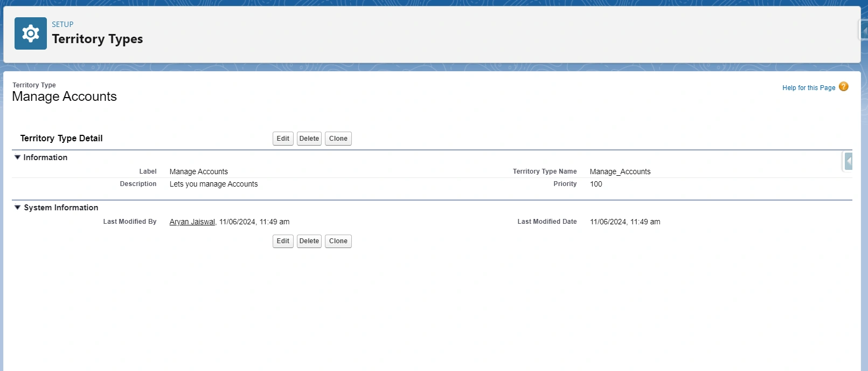Click the arrow handle at the page's top-right edge

click(863, 30)
